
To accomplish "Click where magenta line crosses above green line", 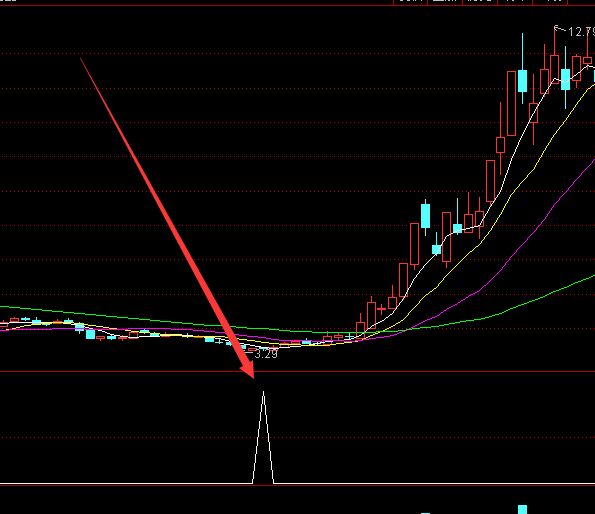I will 408,329.
